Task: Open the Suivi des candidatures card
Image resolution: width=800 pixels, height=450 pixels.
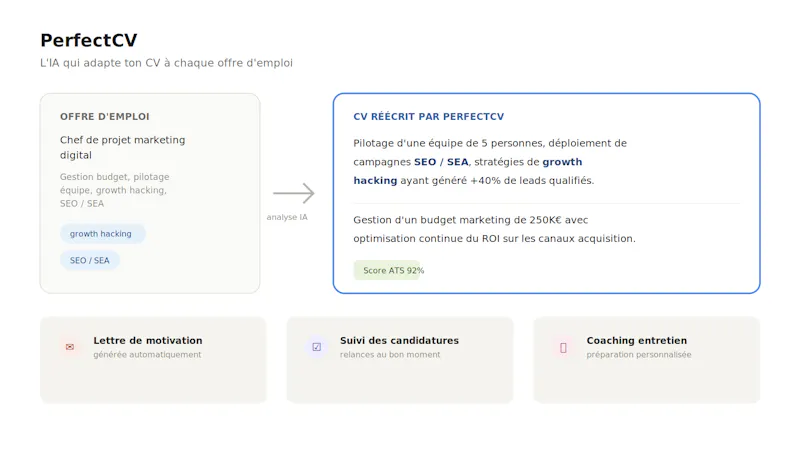Action: [x=399, y=360]
